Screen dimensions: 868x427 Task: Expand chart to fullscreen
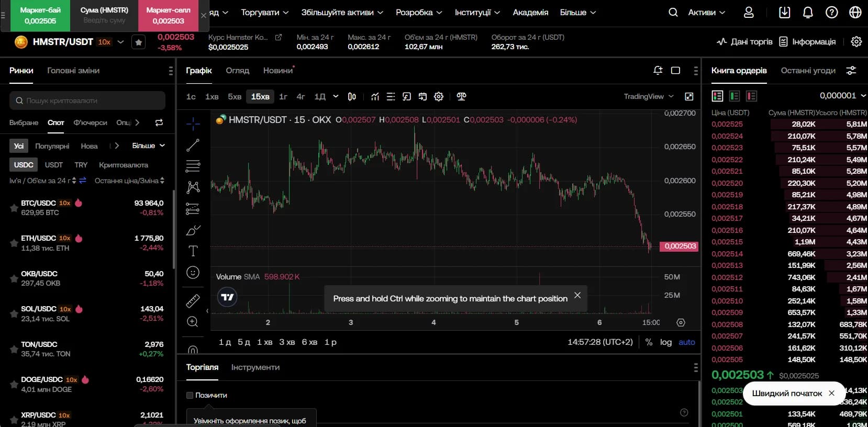pos(689,96)
